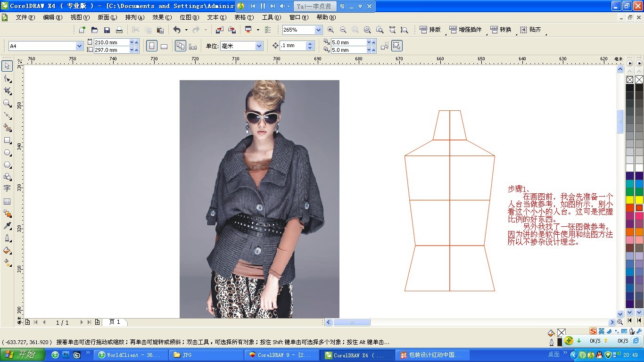Expand the application launcher dropdown arrow
644x362 pixels.
(258, 30)
